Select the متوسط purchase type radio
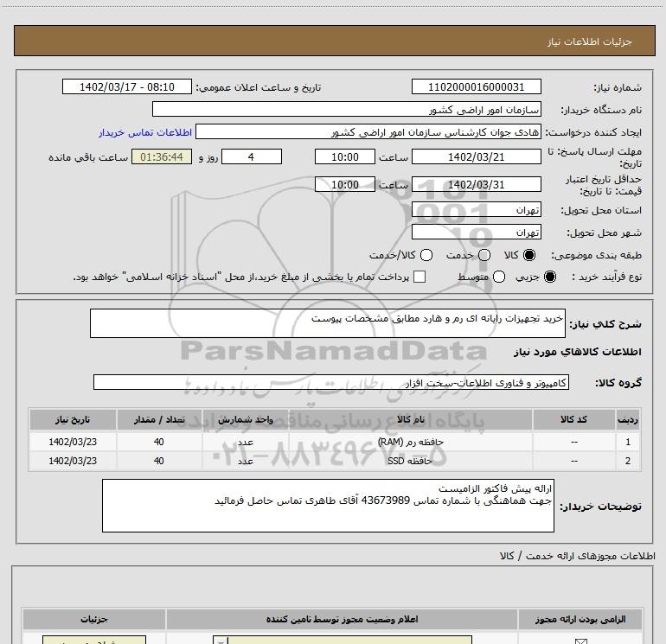Screen dimensions: 666x644 499,277
